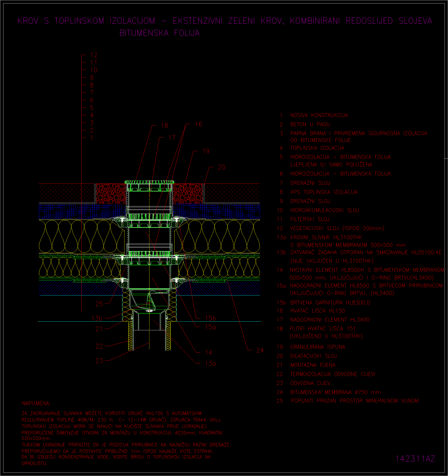Select legend entry '2 BETON U PADU'
The width and height of the screenshot is (448, 476).
click(305, 125)
